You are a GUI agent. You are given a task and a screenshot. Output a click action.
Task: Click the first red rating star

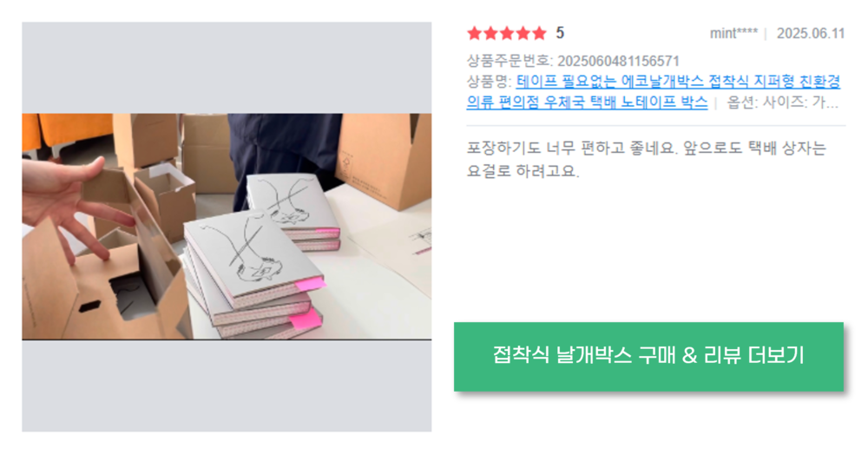[x=475, y=34]
